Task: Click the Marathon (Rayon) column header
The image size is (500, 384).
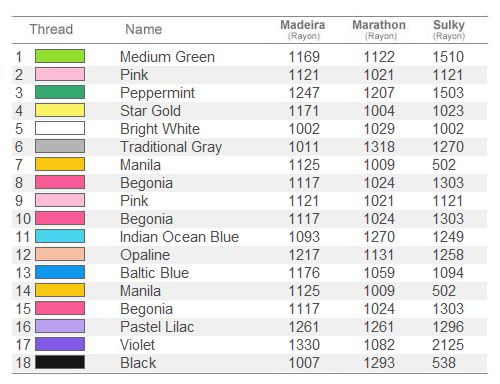Action: click(379, 30)
